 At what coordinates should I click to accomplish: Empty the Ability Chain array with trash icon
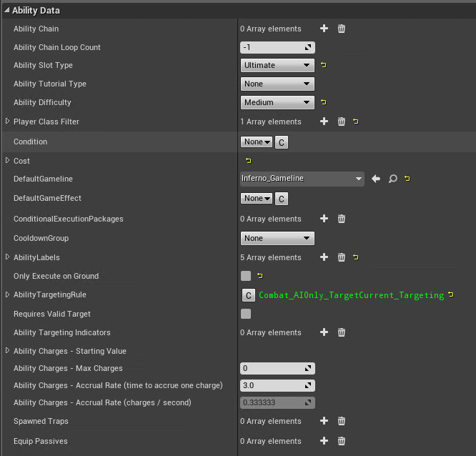342,29
